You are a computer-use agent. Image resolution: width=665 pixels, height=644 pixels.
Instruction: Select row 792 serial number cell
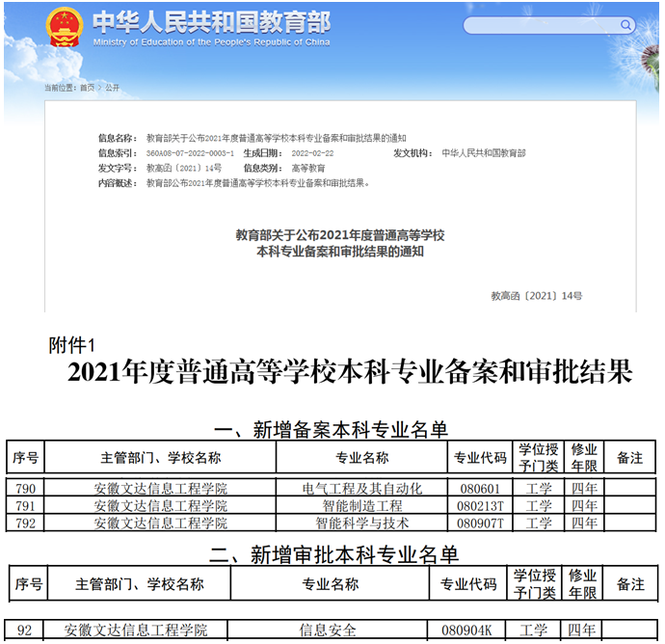[x=25, y=523]
